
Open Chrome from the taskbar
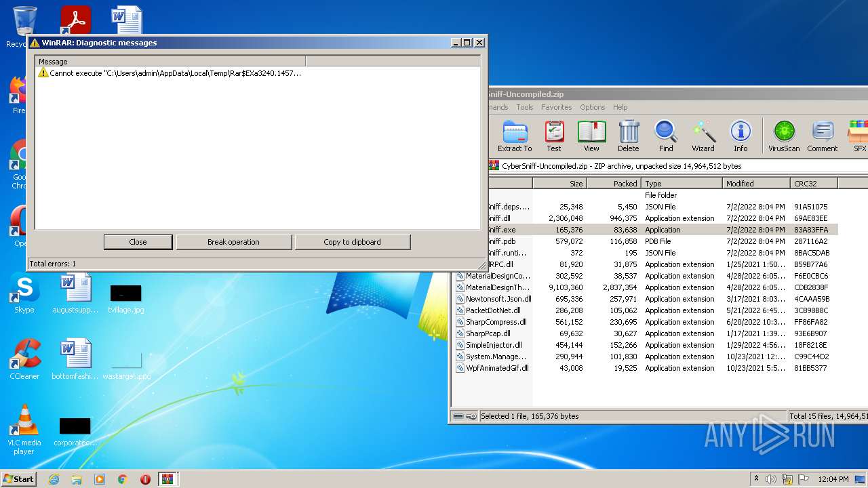click(123, 479)
